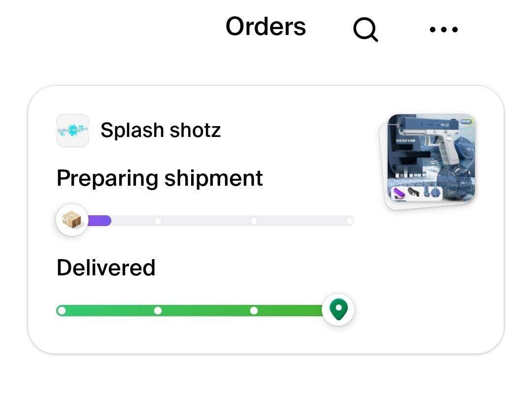Tap the Preparing shipment status label

click(x=160, y=178)
